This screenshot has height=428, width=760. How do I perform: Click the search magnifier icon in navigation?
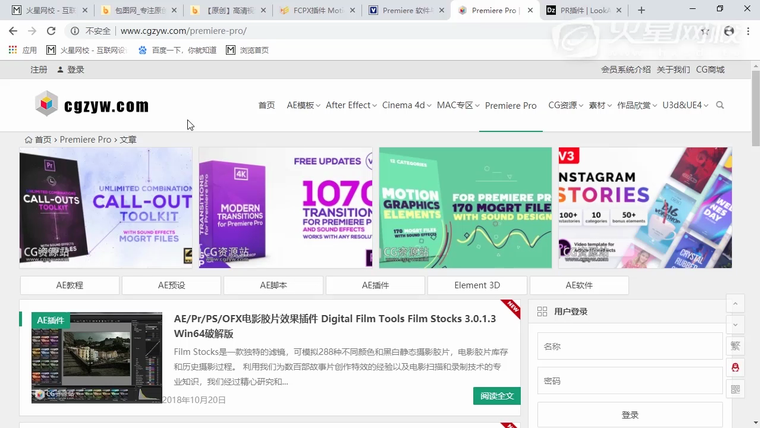[x=720, y=105]
